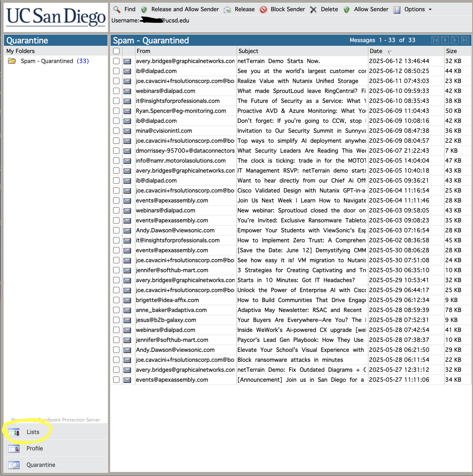Sort messages by Subject column
This screenshot has height=476, width=473.
pyautogui.click(x=248, y=51)
